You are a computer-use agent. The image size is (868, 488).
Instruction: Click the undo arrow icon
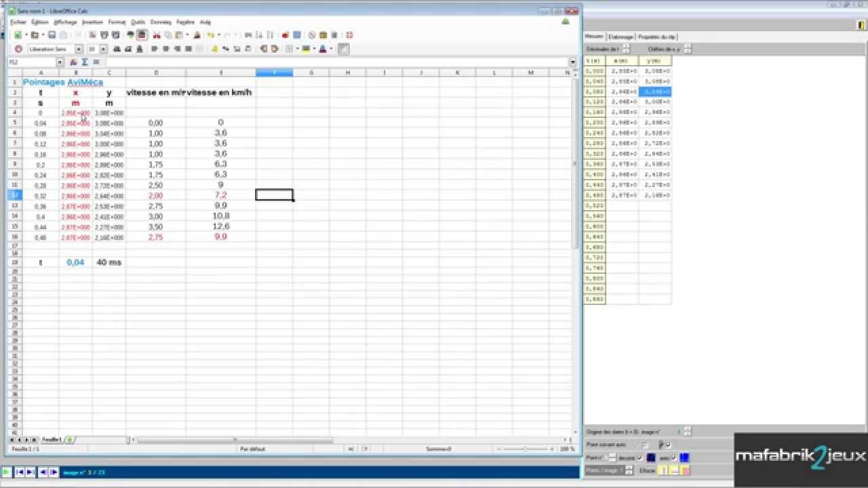[211, 35]
